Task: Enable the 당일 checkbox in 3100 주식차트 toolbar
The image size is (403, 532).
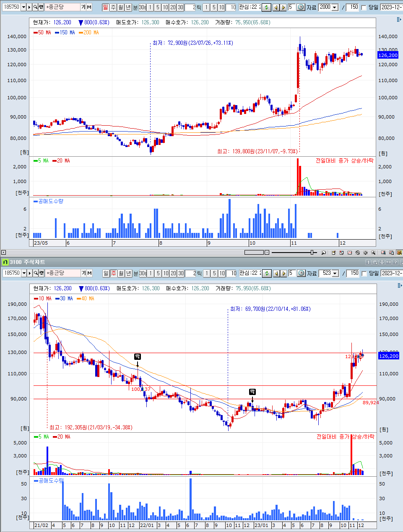Action: [x=364, y=273]
